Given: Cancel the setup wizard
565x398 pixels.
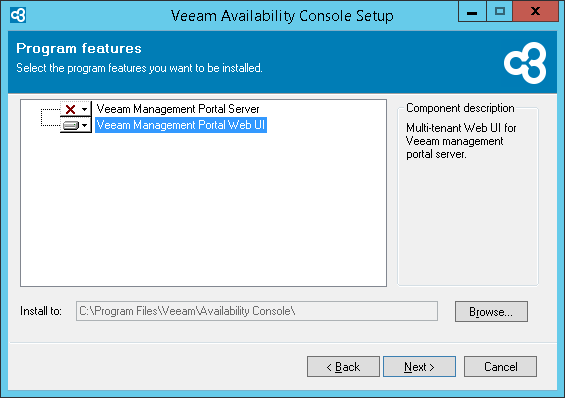Looking at the screenshot, I should tap(500, 367).
